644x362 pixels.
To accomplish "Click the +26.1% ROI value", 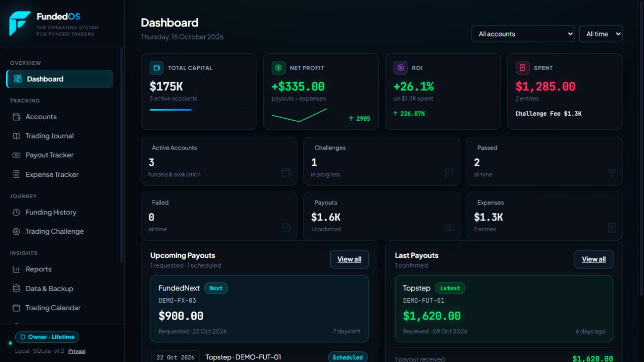I will pos(414,87).
